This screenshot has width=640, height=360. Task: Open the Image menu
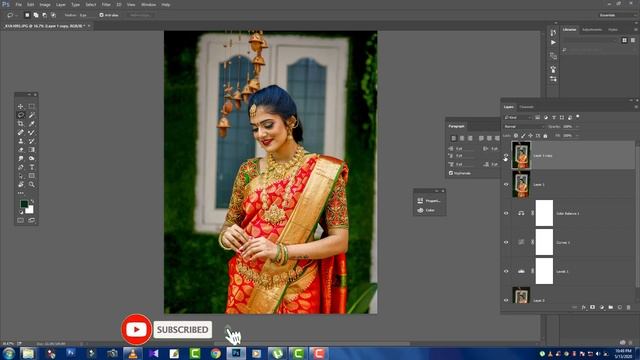[45, 4]
